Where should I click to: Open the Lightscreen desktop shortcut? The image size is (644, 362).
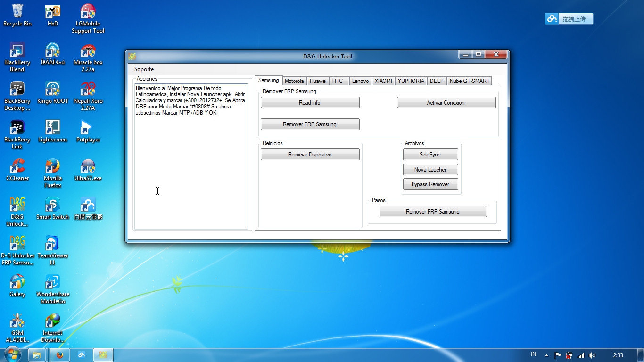coord(52,132)
